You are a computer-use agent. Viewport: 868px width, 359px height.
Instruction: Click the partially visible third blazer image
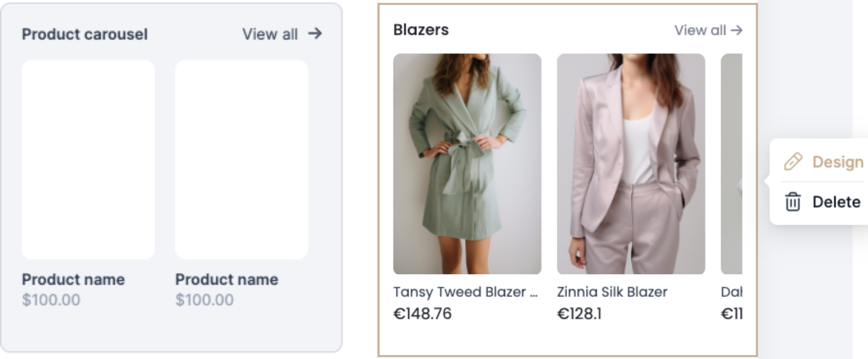[732, 164]
